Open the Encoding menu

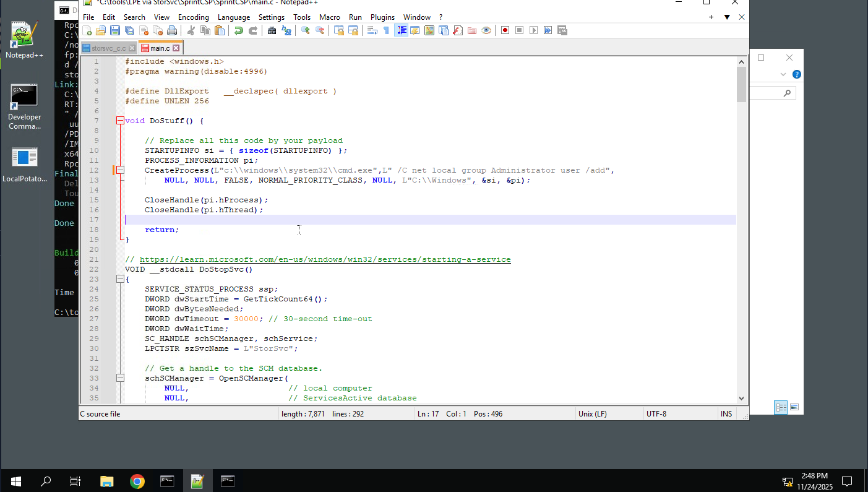coord(194,17)
